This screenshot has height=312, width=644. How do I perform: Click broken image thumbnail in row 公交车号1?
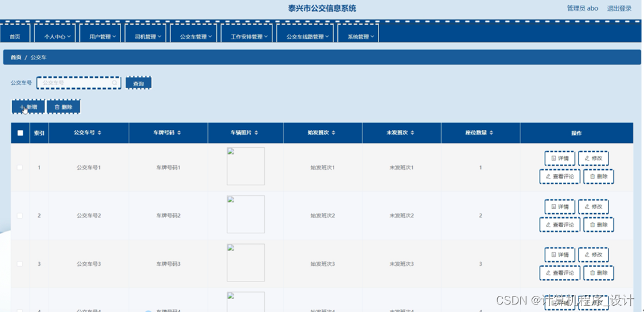pyautogui.click(x=245, y=166)
